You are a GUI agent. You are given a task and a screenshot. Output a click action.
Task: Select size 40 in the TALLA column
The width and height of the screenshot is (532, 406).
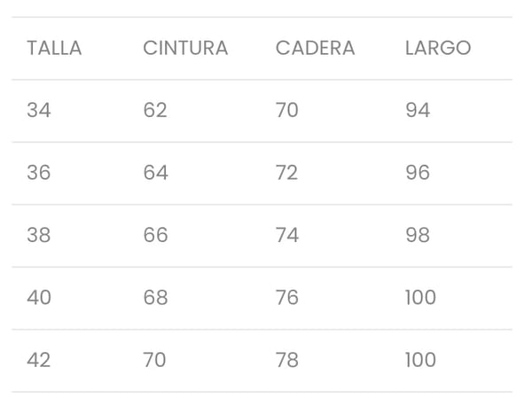coord(39,298)
